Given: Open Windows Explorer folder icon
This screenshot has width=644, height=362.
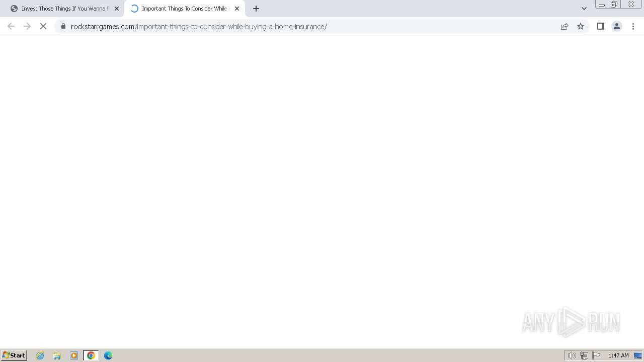Looking at the screenshot, I should [57, 355].
